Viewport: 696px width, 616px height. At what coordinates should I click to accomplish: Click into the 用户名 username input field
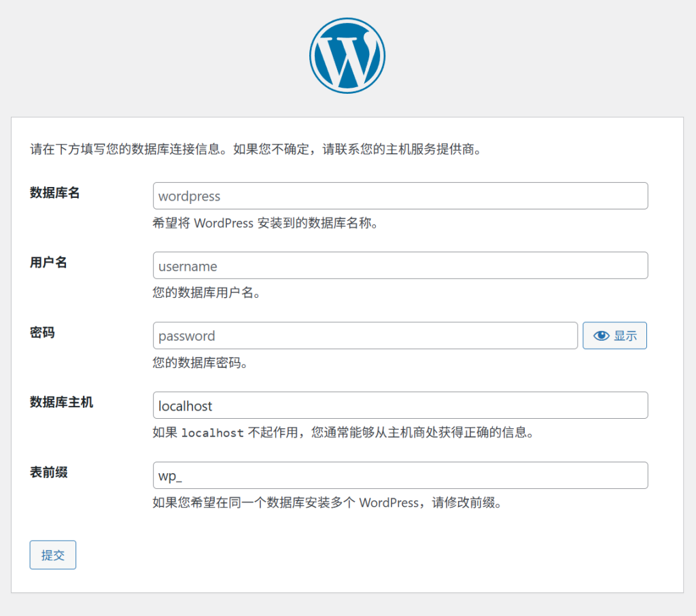point(400,266)
